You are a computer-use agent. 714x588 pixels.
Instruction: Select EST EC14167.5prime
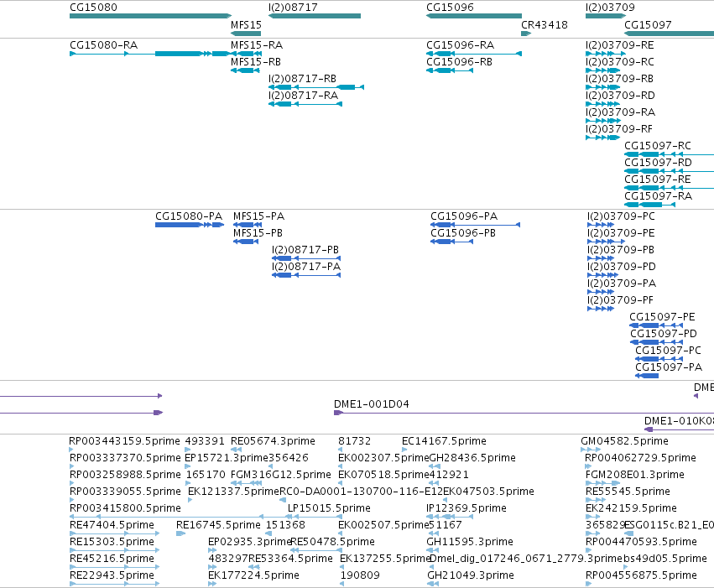[x=444, y=441]
